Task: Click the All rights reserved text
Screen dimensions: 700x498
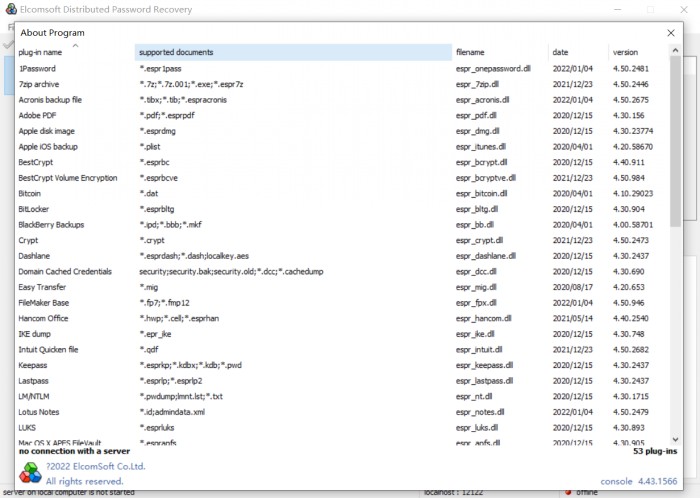Action: (x=84, y=481)
